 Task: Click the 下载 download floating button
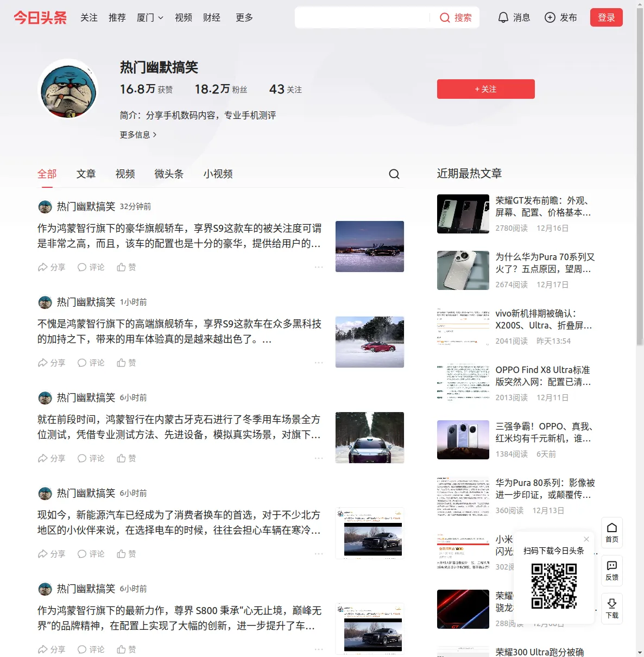[612, 609]
